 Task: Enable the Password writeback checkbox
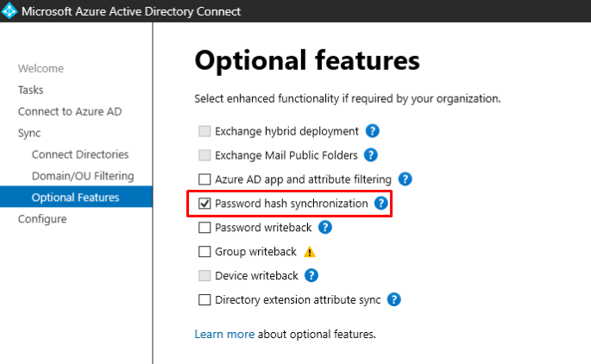point(204,228)
